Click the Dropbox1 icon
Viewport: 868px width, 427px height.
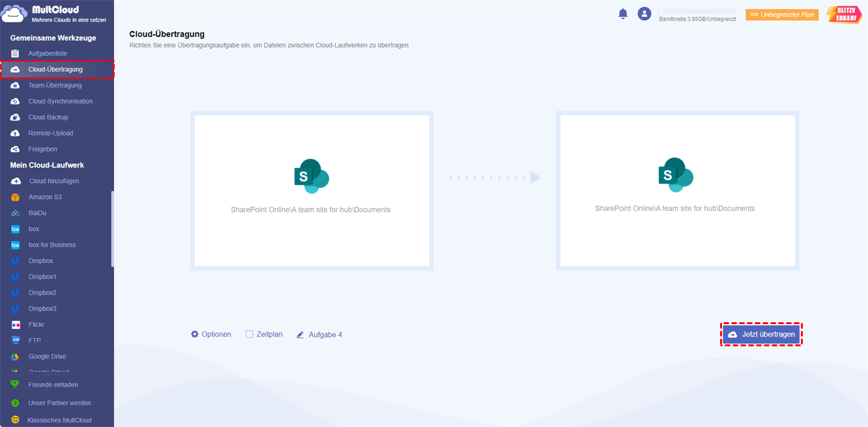pyautogui.click(x=15, y=277)
